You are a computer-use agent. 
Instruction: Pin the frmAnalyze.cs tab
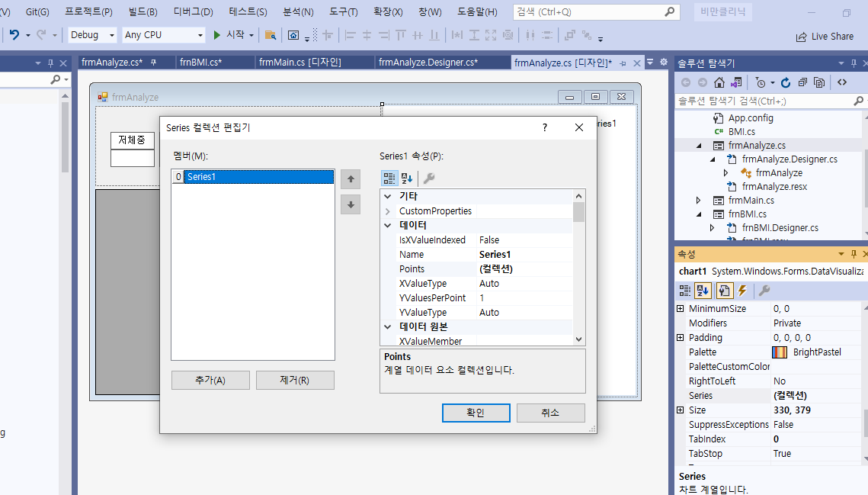(154, 62)
